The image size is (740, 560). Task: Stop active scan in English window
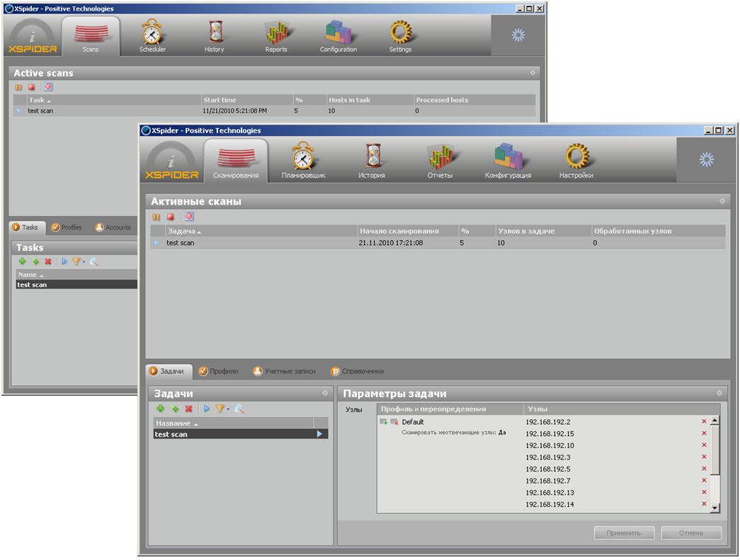31,87
